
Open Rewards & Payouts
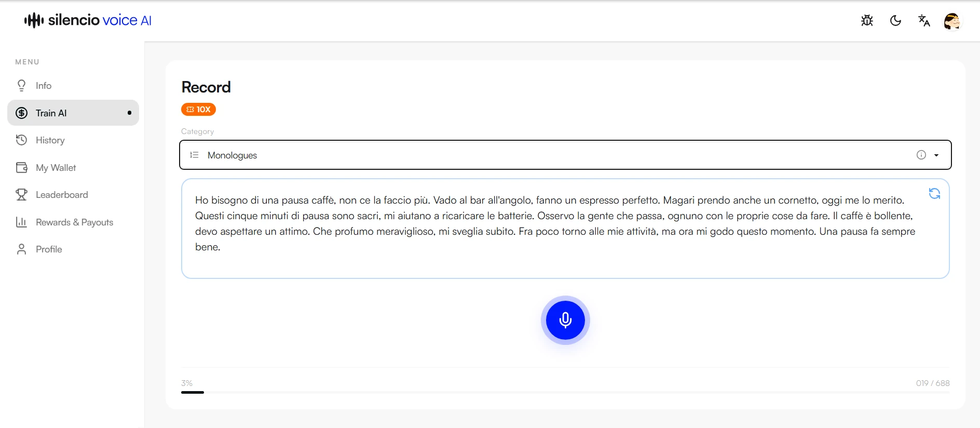[x=73, y=222]
